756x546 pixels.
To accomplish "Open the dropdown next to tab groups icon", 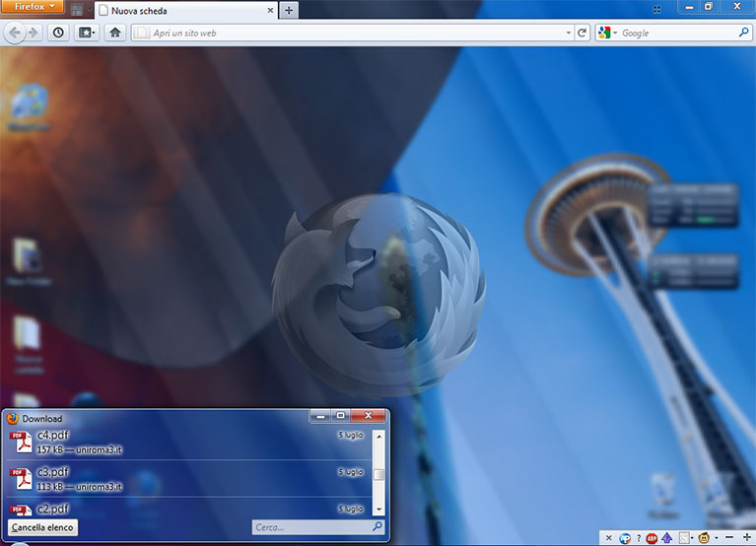I will coord(89,10).
